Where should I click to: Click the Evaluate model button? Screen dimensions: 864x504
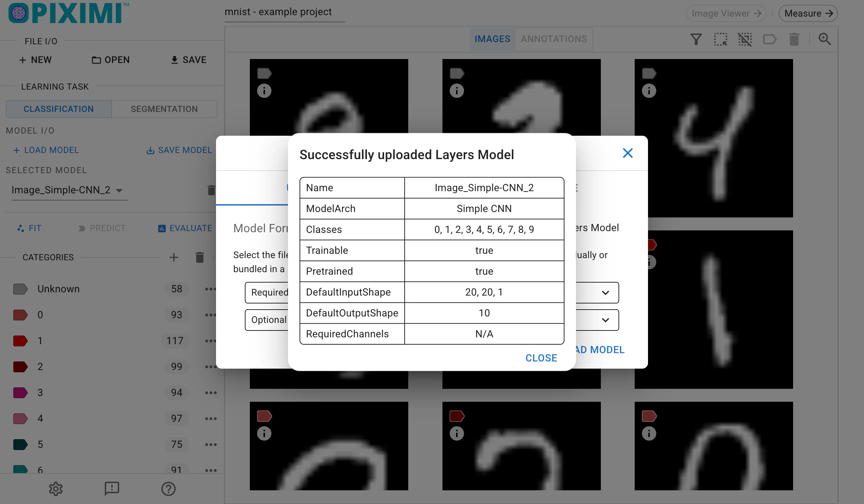pos(185,228)
